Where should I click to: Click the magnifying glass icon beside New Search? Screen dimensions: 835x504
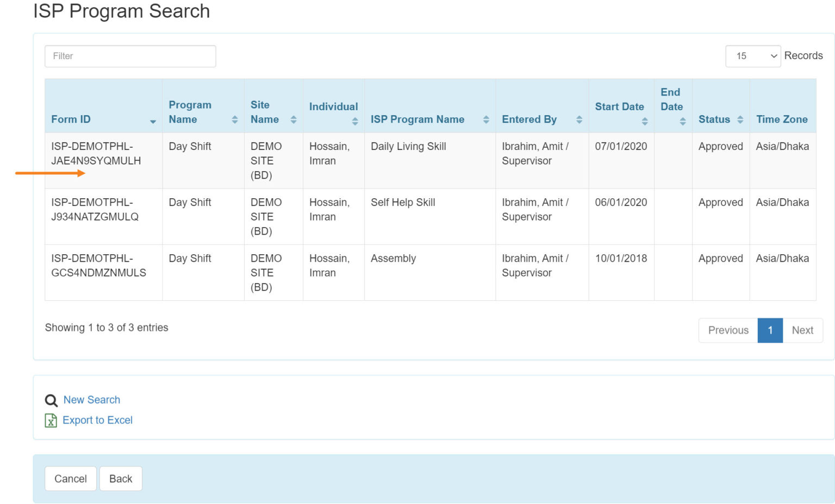[51, 400]
